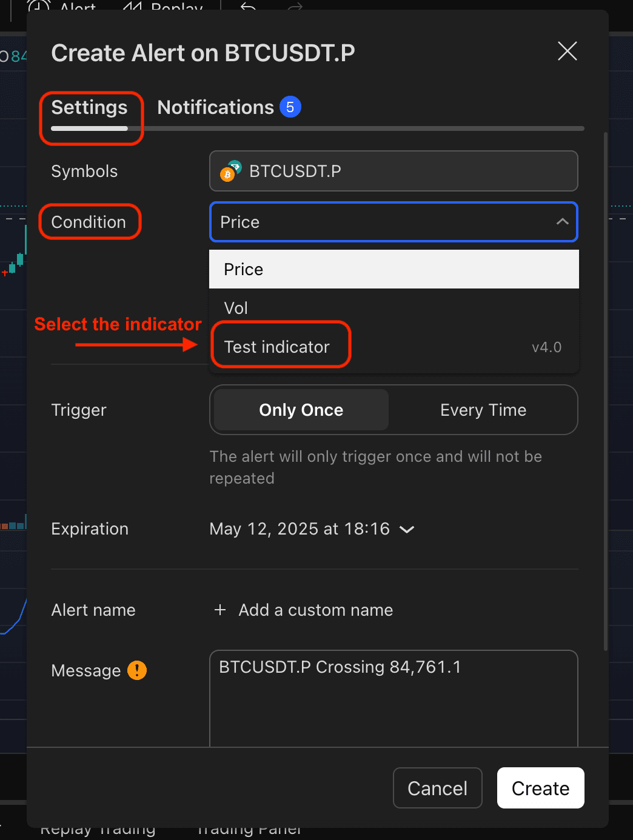Click the undo arrow in top toolbar
Image resolution: width=633 pixels, height=840 pixels.
tap(249, 7)
